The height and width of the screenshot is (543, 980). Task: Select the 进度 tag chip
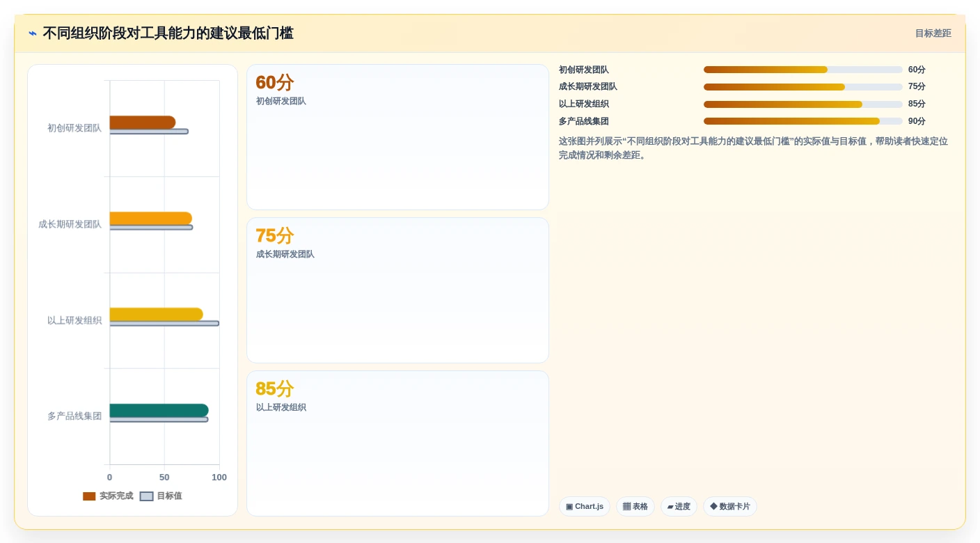[679, 507]
